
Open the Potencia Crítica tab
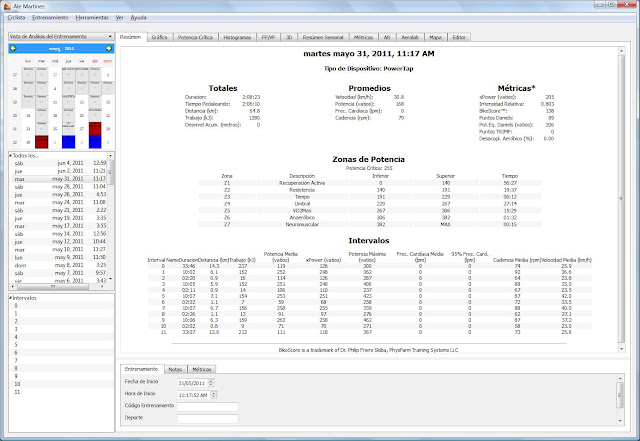[196, 37]
